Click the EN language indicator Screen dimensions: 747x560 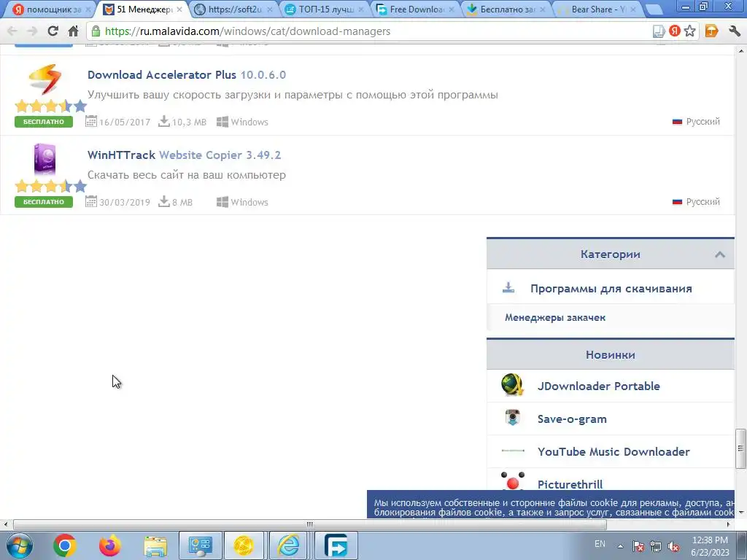600,544
